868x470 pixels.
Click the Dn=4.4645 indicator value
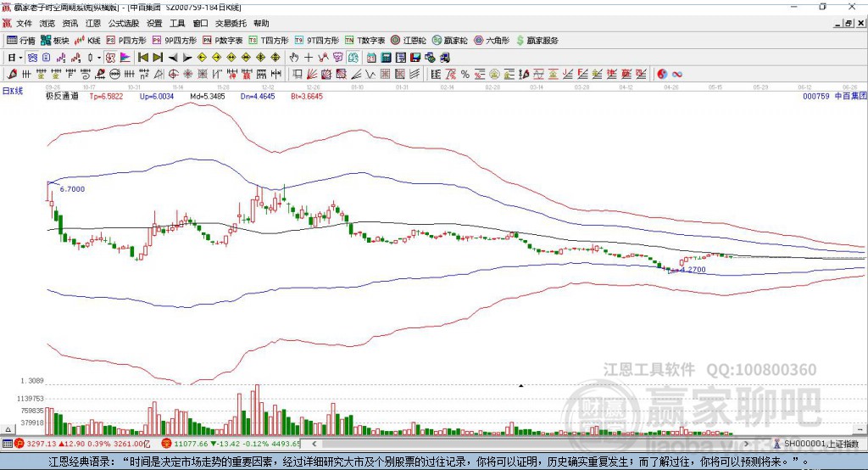(258, 96)
